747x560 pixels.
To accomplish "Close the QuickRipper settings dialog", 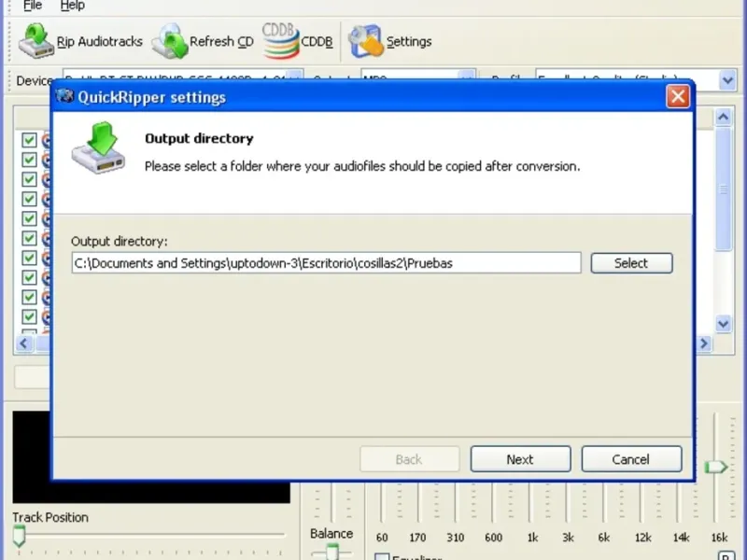I will coord(678,97).
